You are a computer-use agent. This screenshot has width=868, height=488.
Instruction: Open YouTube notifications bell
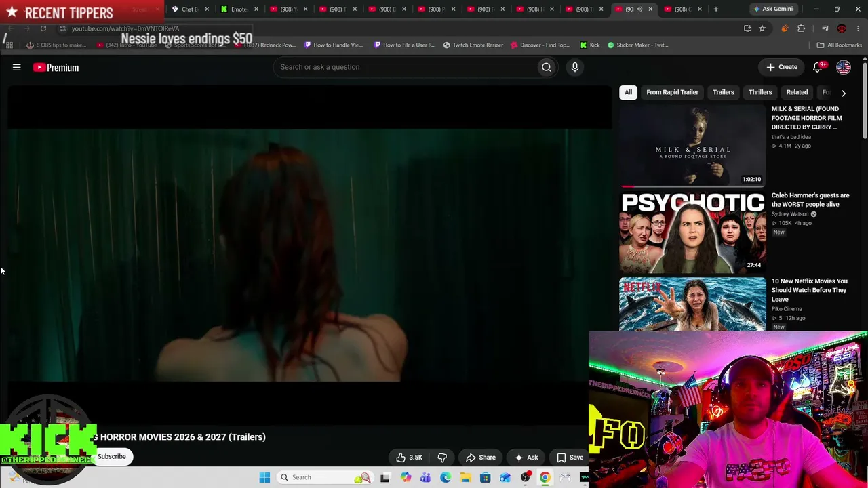pyautogui.click(x=818, y=67)
